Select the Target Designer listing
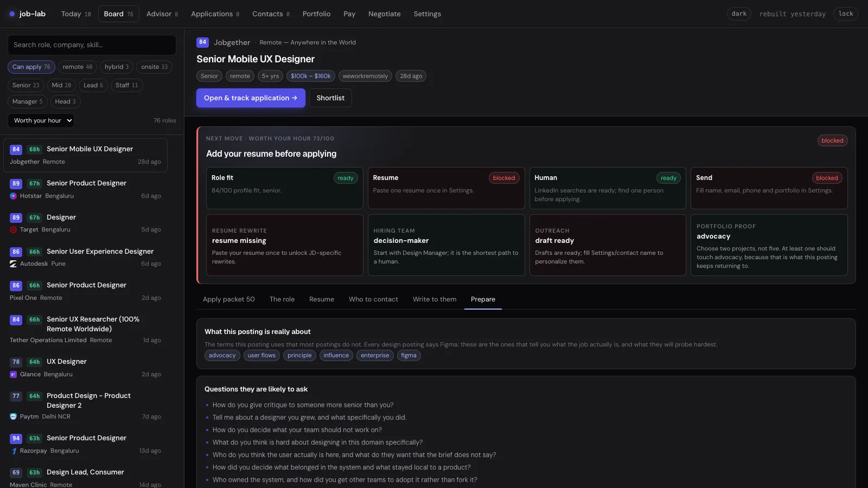This screenshot has width=868, height=488. (85, 223)
